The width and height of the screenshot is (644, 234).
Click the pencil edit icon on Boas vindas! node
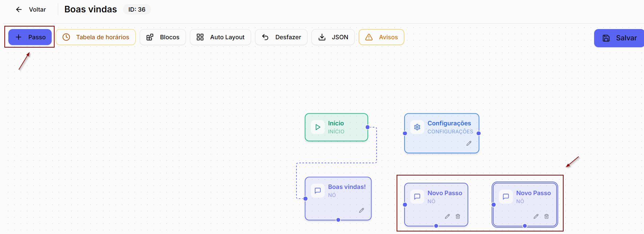click(362, 210)
